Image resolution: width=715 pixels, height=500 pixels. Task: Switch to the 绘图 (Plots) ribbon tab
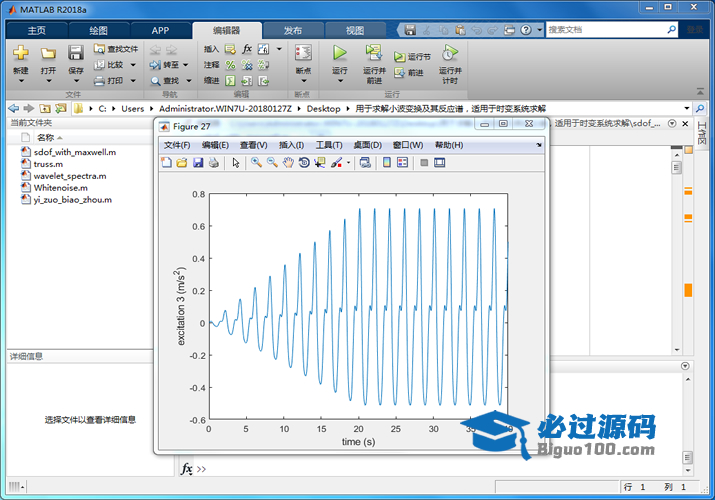99,30
